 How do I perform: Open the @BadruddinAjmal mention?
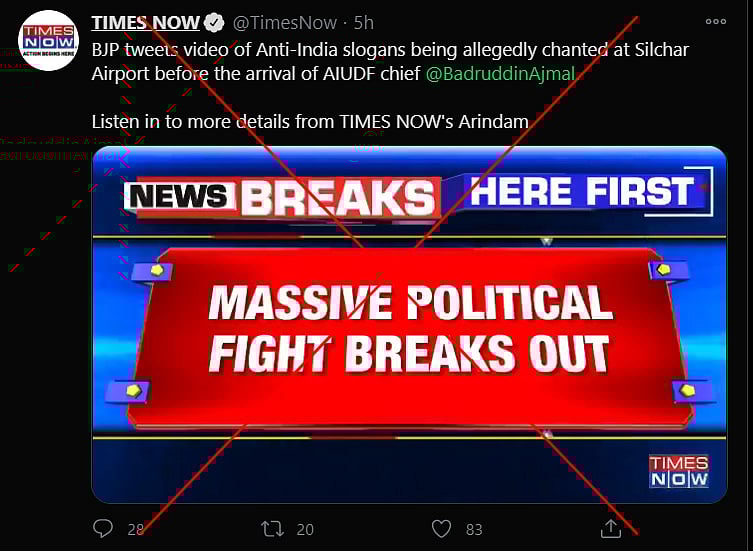(x=500, y=74)
